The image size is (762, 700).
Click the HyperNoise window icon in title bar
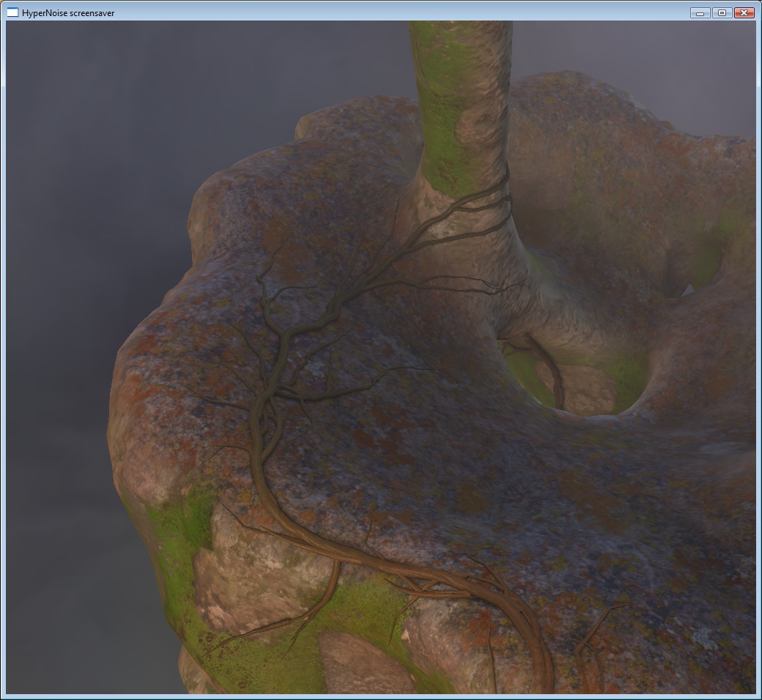click(12, 12)
